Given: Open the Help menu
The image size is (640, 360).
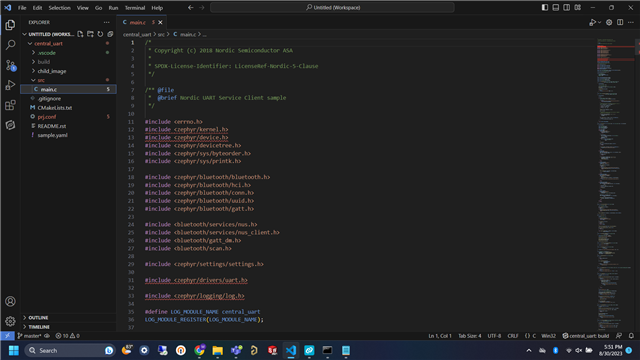Looking at the screenshot, I should pyautogui.click(x=157, y=8).
